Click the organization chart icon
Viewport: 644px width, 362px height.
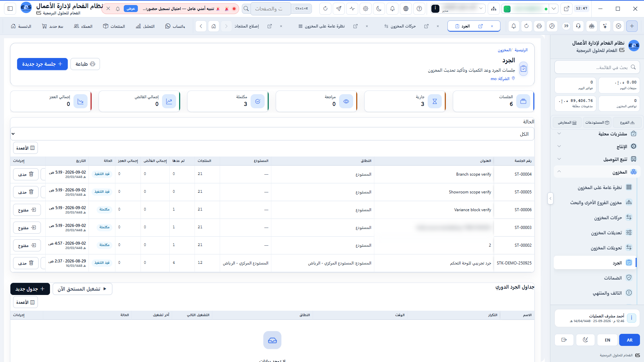tap(494, 9)
